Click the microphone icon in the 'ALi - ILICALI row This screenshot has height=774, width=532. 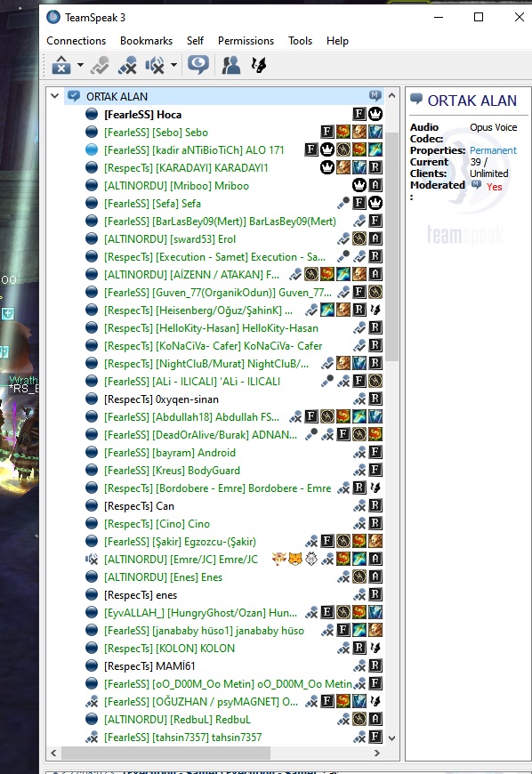coord(327,381)
